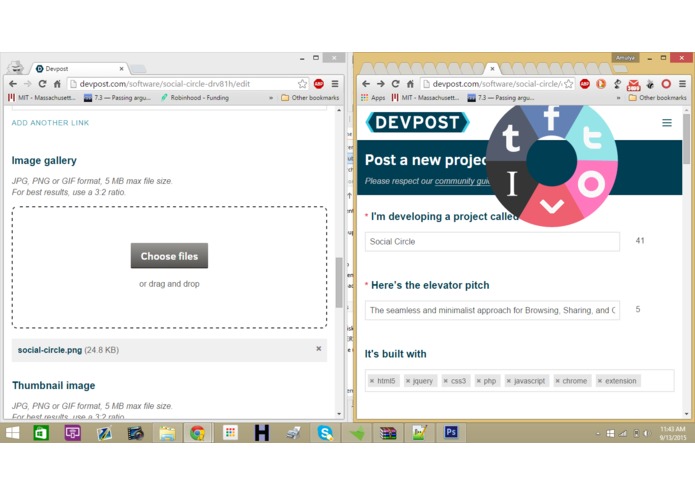Click the pink circle-logo segment of the wheel
Image resolution: width=695 pixels, height=494 pixels.
point(591,184)
